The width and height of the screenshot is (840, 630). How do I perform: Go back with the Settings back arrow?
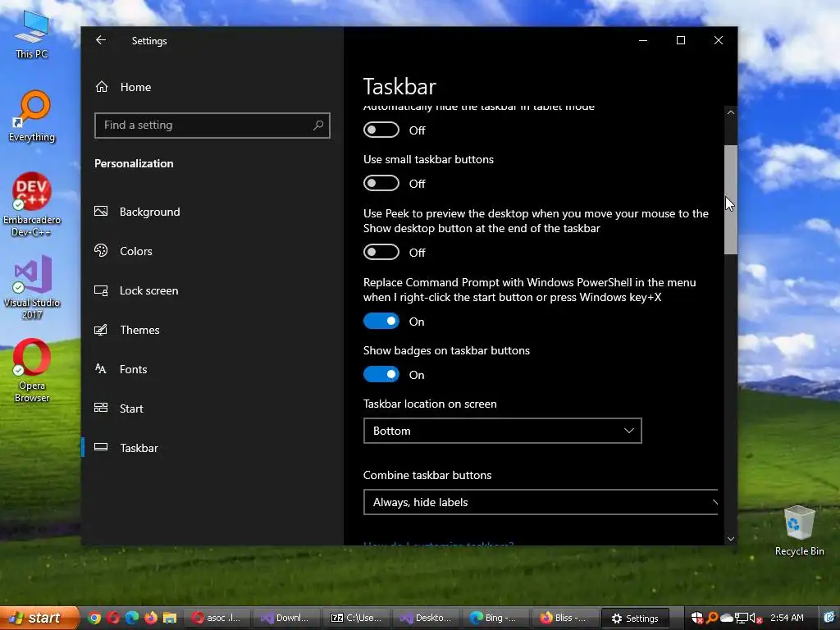tap(101, 40)
